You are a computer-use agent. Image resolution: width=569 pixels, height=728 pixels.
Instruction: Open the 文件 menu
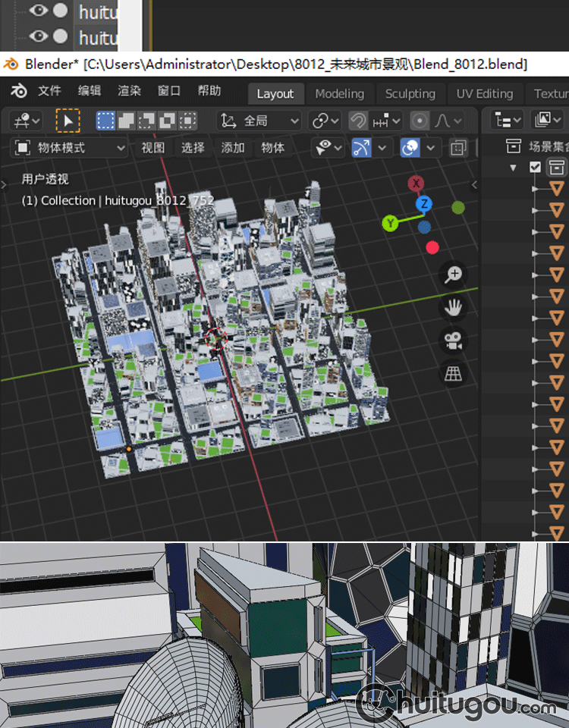[49, 92]
